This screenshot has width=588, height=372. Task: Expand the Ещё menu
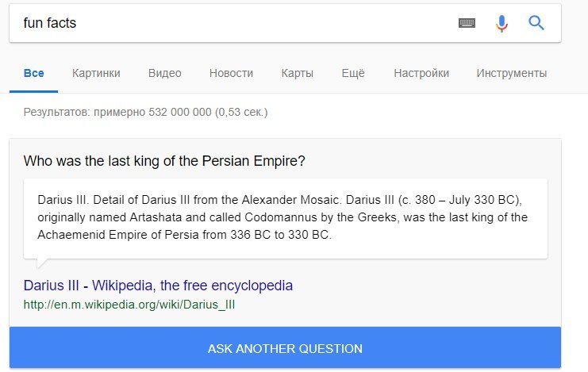tap(353, 73)
